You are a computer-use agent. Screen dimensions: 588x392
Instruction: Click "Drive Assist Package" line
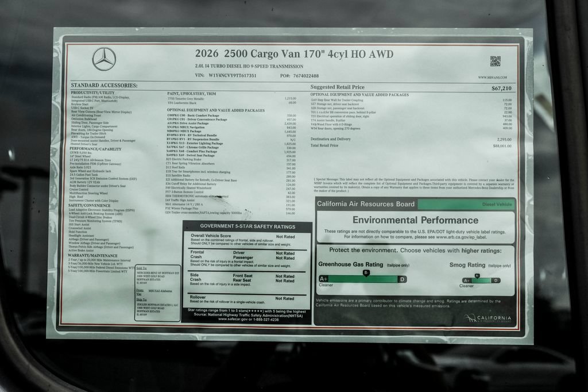(188, 123)
